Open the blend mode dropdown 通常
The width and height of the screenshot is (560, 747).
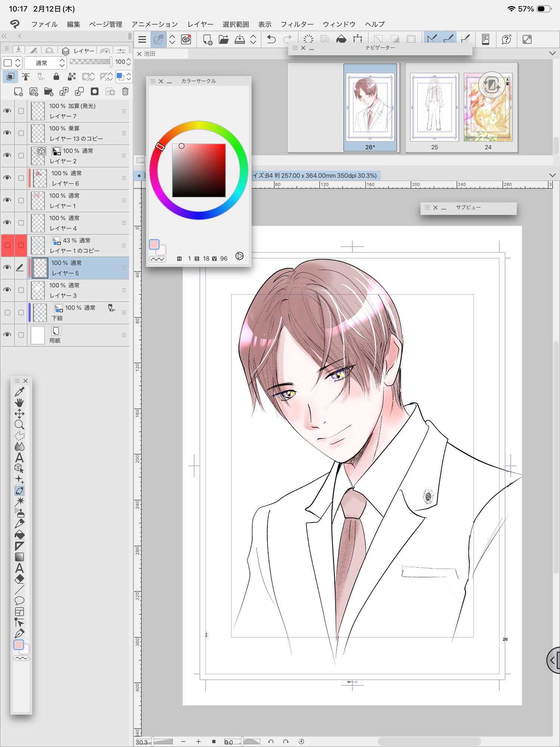45,63
